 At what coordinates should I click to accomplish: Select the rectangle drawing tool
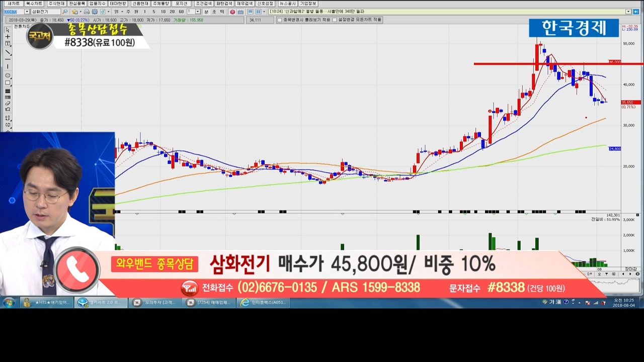click(8, 83)
